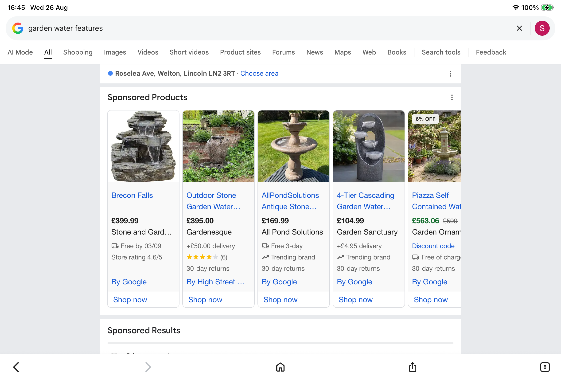The image size is (561, 392).
Task: Switch to the Images tab
Action: pyautogui.click(x=115, y=52)
